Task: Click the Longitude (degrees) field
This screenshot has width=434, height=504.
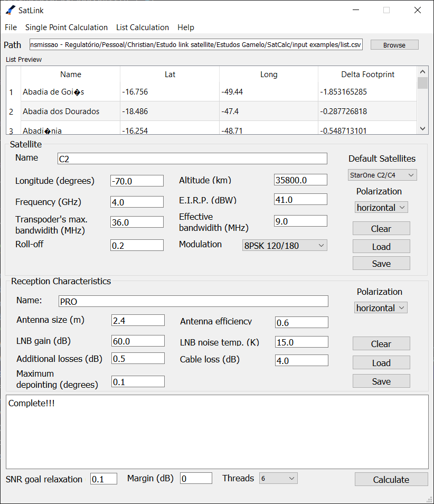Action: coord(137,181)
